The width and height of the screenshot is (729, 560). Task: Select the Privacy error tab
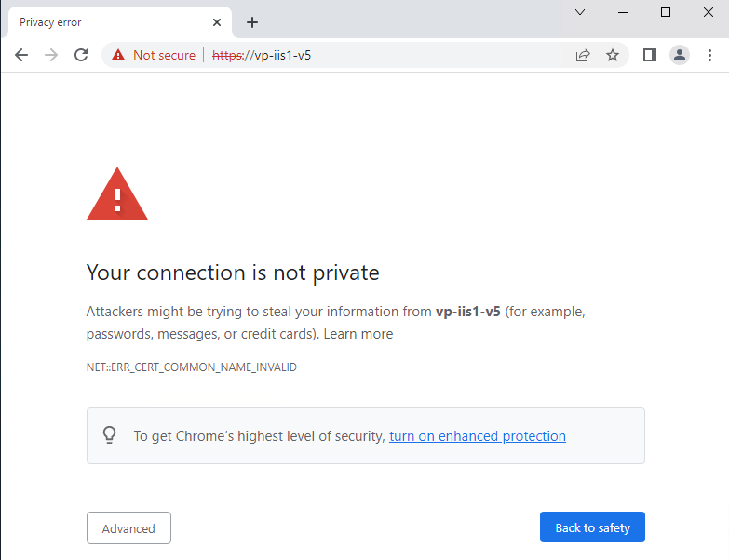pos(102,22)
